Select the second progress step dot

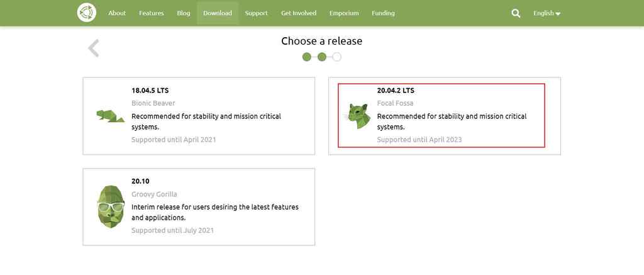(x=322, y=57)
